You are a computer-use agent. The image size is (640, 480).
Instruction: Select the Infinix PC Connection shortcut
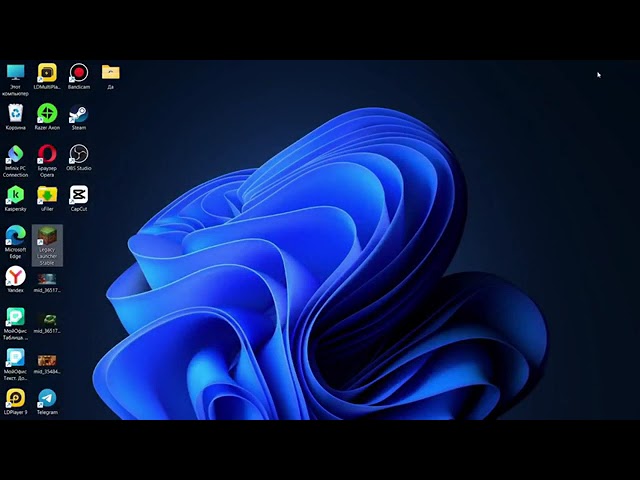click(16, 161)
